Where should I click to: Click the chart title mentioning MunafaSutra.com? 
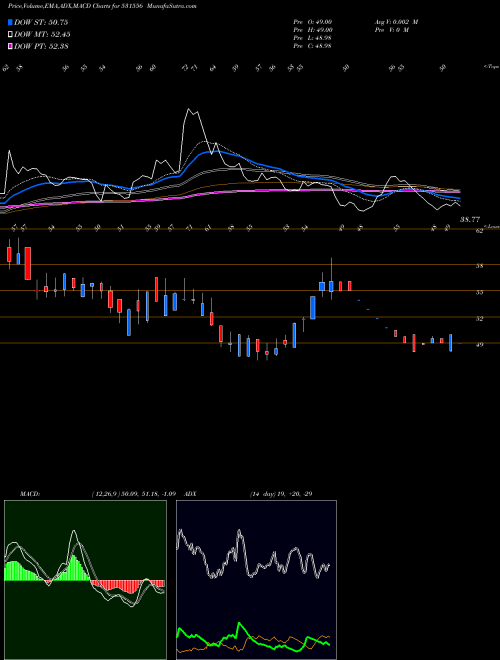click(102, 6)
